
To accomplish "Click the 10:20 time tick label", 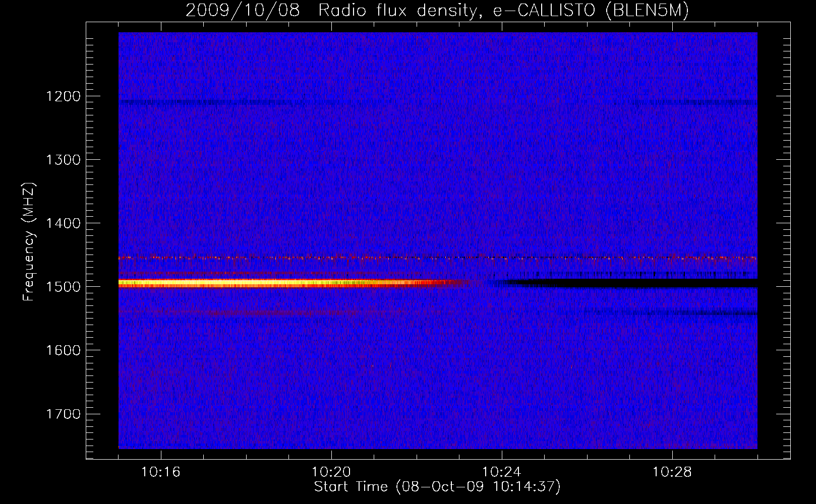I will 331,472.
